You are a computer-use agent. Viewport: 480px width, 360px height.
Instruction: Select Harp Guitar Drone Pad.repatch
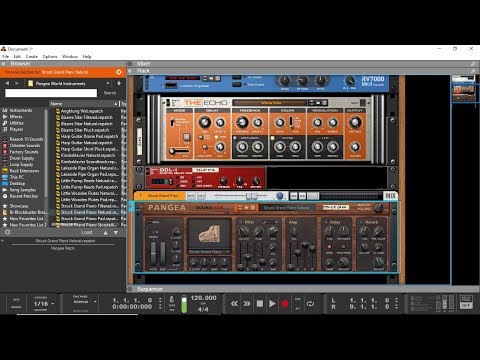(89, 136)
